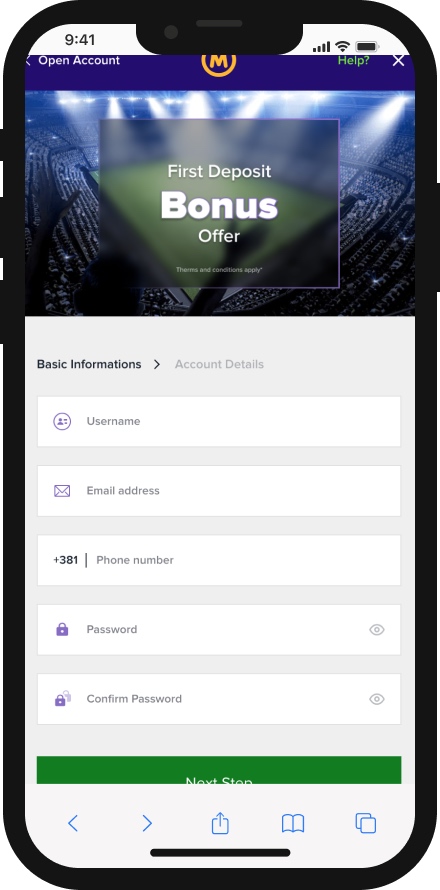Open Safari bookmarks book icon

tap(293, 823)
